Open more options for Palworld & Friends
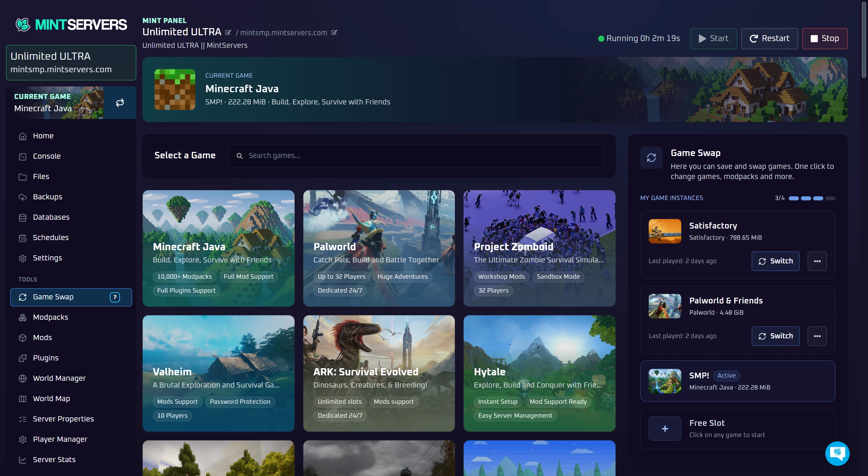Screen dimensions: 868x476 point(817,336)
